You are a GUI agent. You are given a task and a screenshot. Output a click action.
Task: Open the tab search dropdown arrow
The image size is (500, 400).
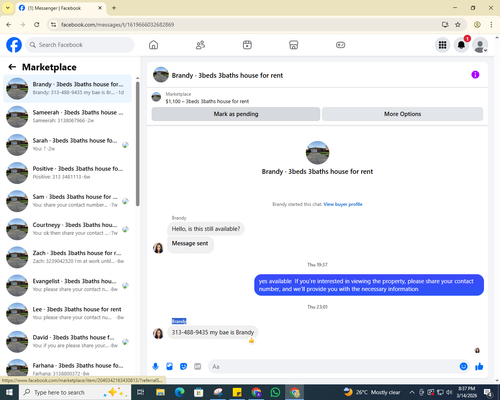coord(8,8)
